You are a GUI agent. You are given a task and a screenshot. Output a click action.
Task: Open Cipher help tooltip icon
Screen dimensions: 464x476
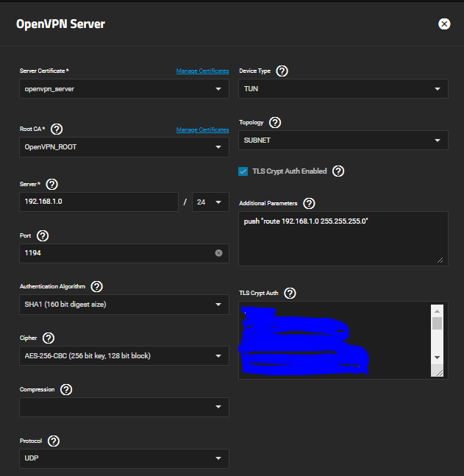[x=49, y=338]
